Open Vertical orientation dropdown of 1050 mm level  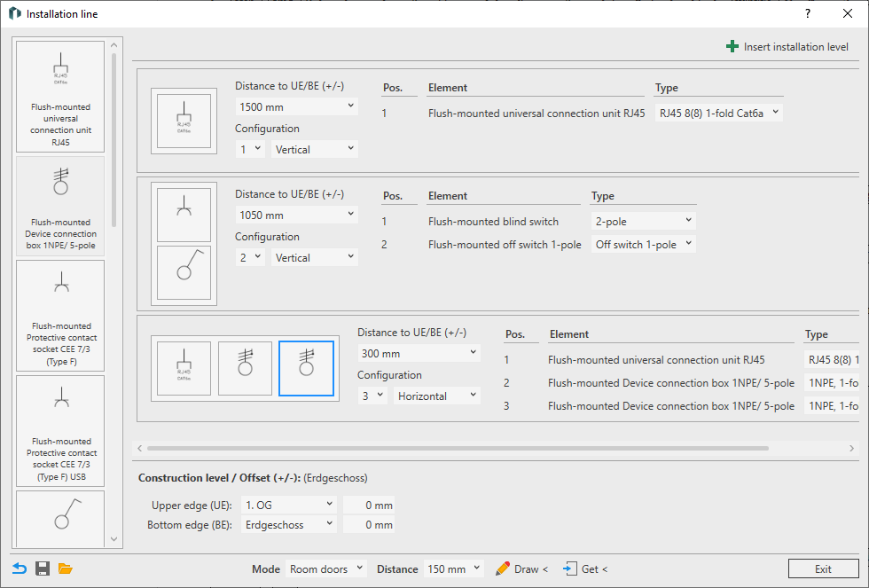(314, 257)
